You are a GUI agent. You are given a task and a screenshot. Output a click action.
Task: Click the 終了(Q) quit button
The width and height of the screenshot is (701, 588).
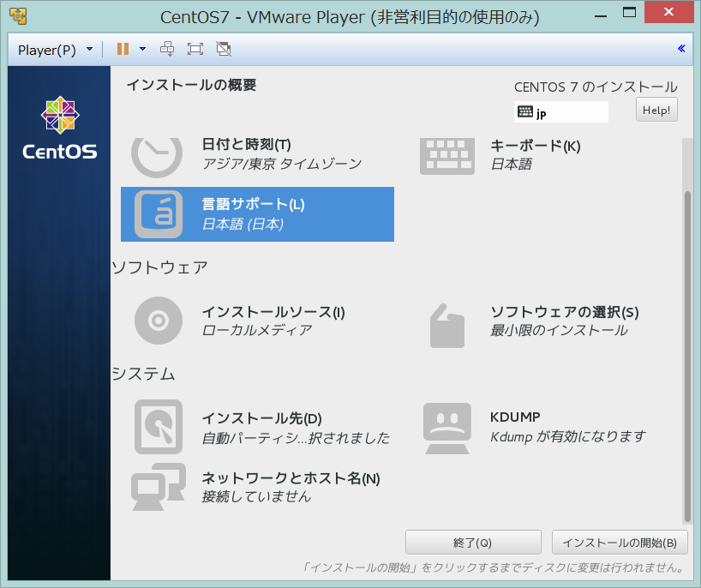(473, 543)
